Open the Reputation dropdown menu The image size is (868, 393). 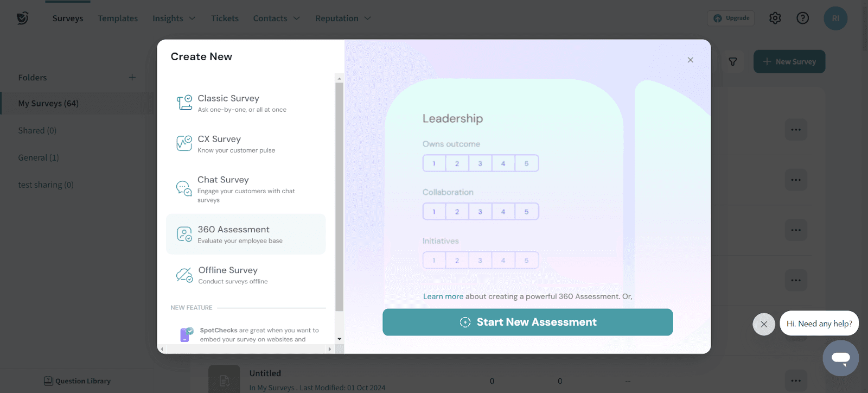coord(343,18)
